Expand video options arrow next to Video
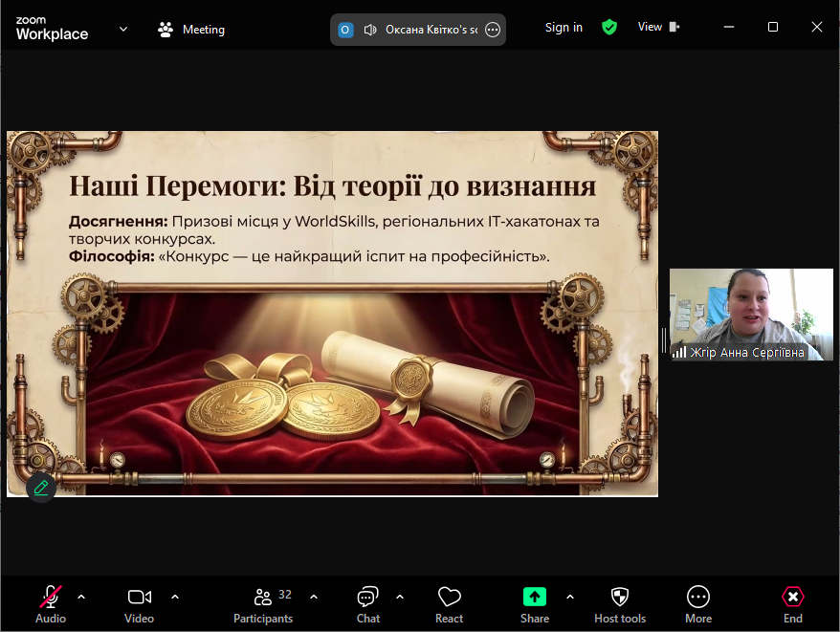Image resolution: width=840 pixels, height=632 pixels. click(x=175, y=597)
